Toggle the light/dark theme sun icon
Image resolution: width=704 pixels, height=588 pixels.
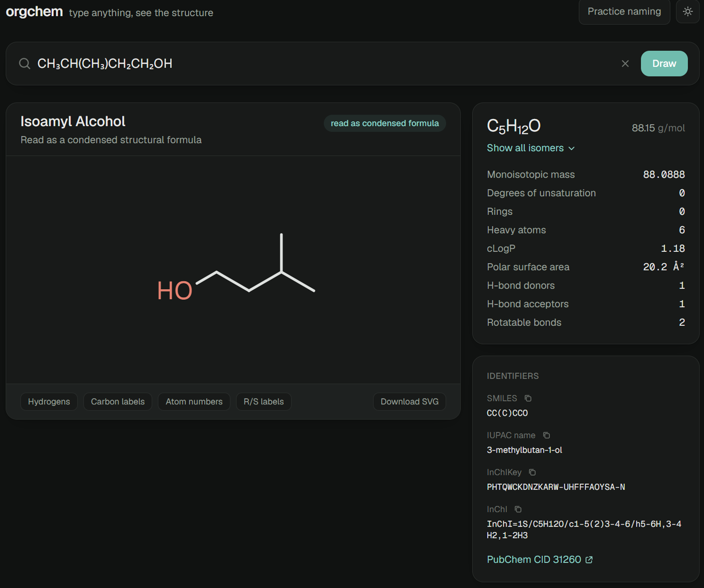point(687,12)
